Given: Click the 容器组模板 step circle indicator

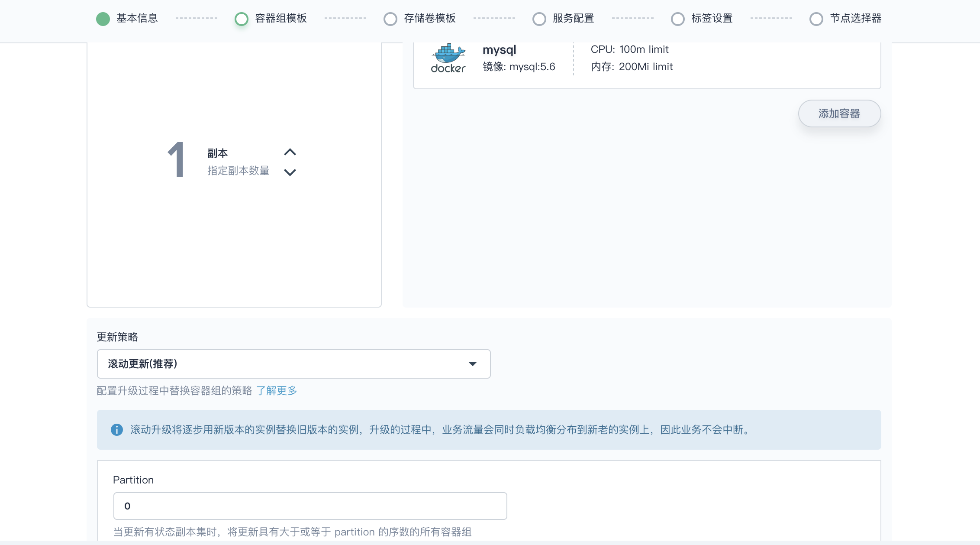Looking at the screenshot, I should click(242, 19).
